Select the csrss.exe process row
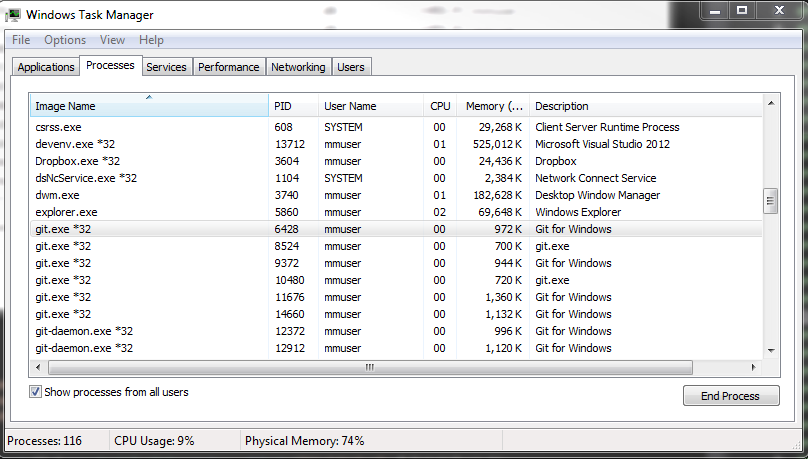The height and width of the screenshot is (459, 808). (396, 127)
